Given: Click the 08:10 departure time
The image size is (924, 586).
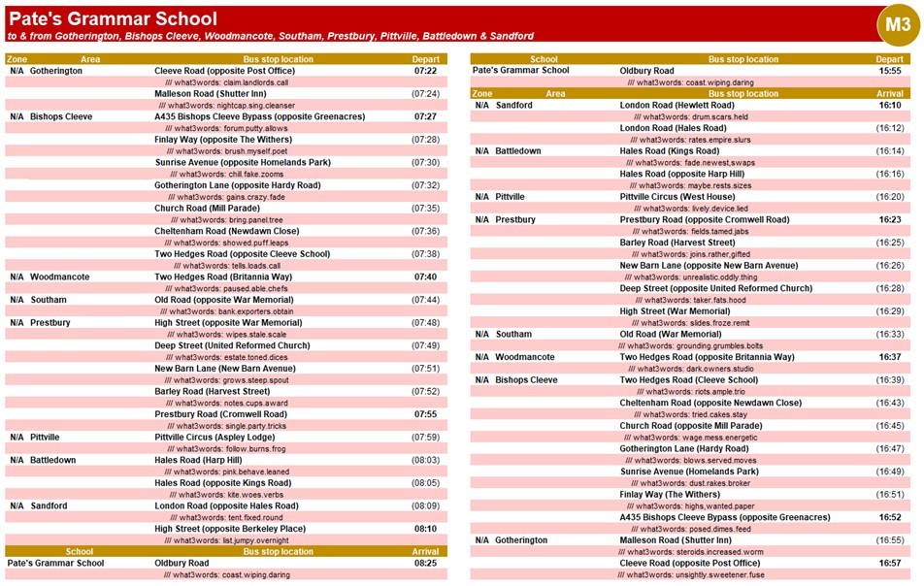Looking at the screenshot, I should [x=425, y=530].
